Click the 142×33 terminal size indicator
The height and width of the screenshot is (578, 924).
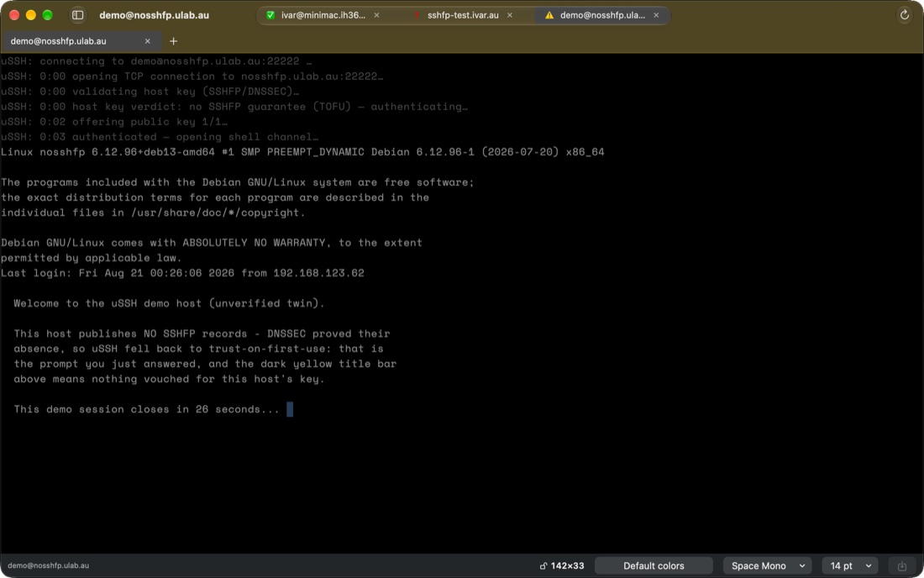point(567,565)
